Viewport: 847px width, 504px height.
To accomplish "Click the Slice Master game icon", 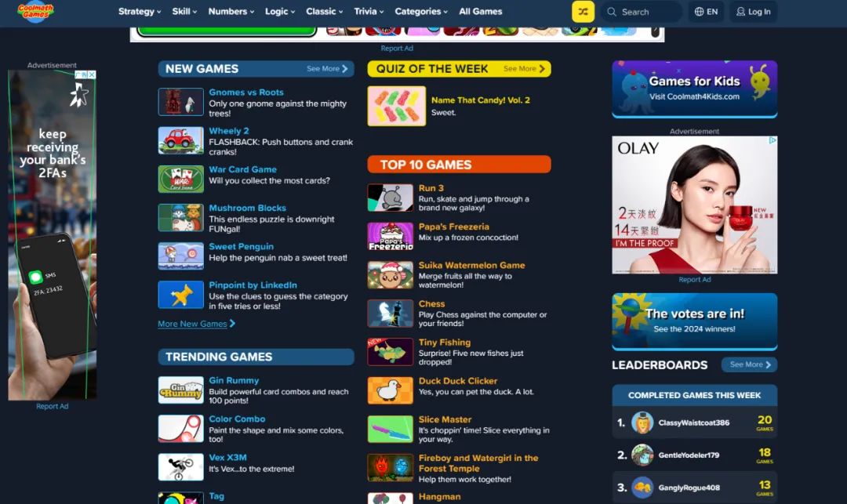I will coord(391,429).
